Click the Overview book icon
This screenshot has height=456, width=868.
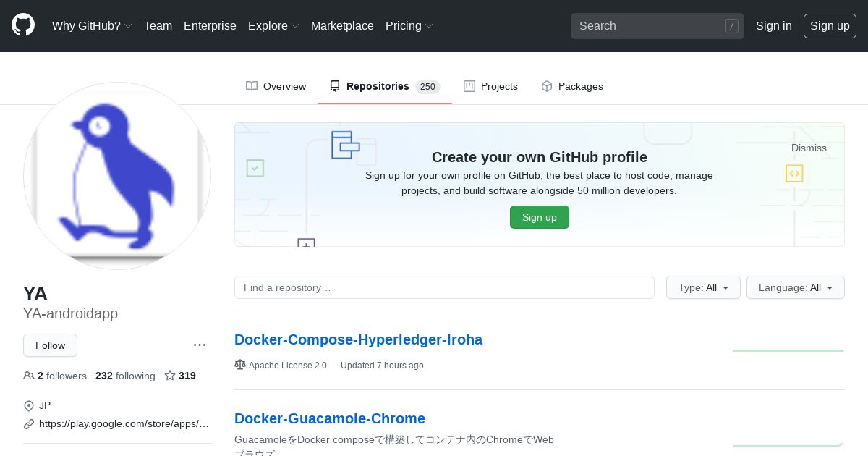(x=252, y=86)
